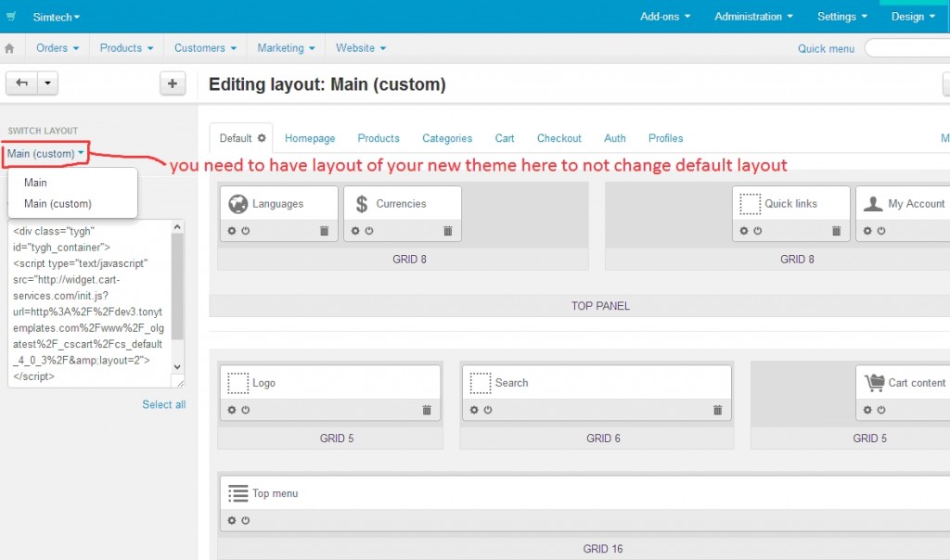Open the Design dropdown menu
Viewport: 950px width, 560px height.
tap(913, 17)
